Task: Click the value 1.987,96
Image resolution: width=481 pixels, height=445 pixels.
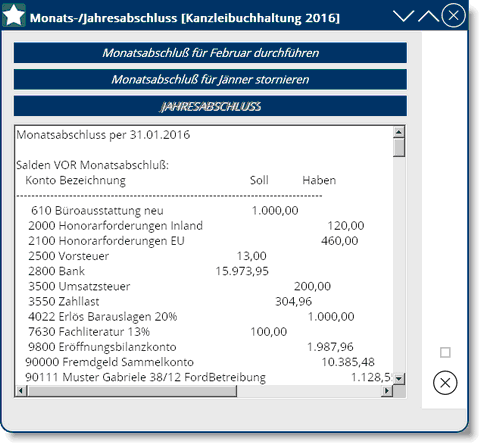Action: pos(330,347)
